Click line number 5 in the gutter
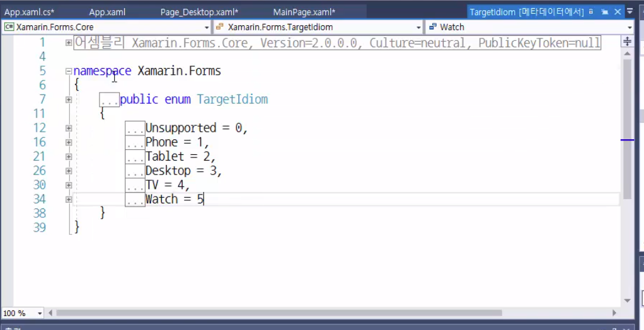The image size is (644, 330). 43,71
